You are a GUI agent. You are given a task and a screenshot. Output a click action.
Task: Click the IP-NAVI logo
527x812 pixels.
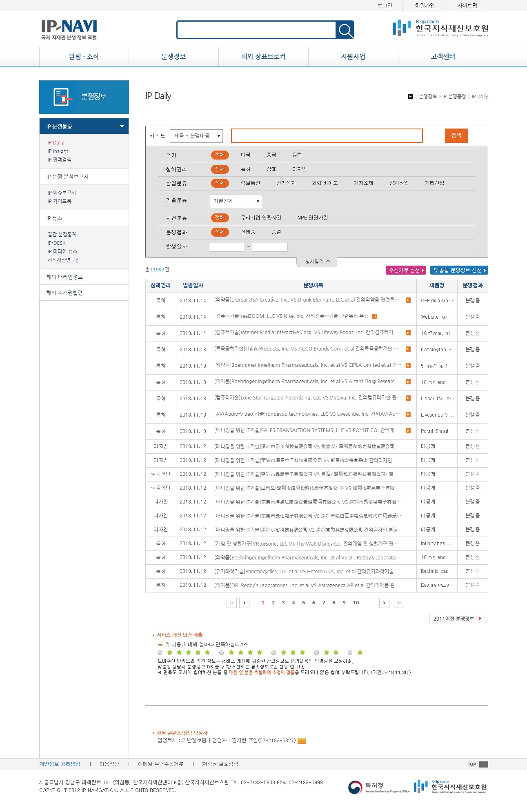coord(69,30)
